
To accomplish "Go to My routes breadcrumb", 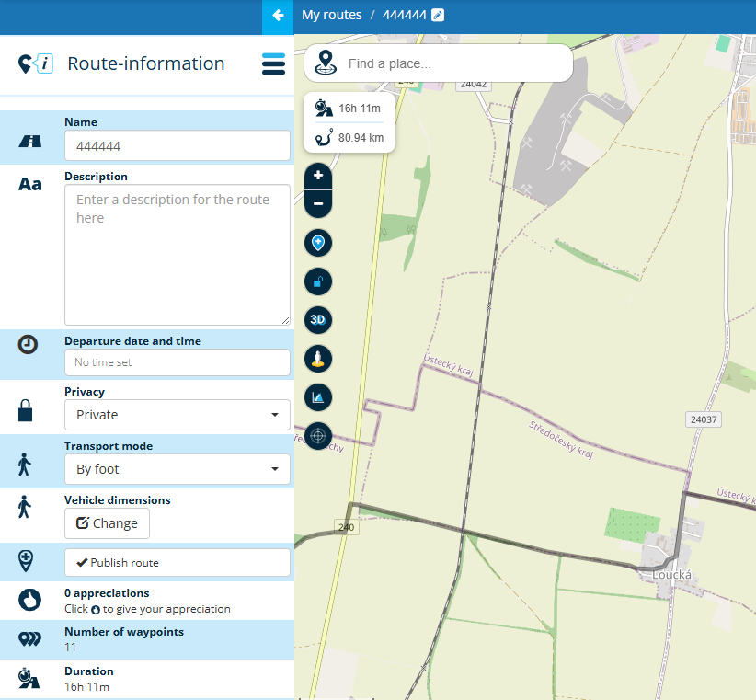I will click(x=331, y=16).
